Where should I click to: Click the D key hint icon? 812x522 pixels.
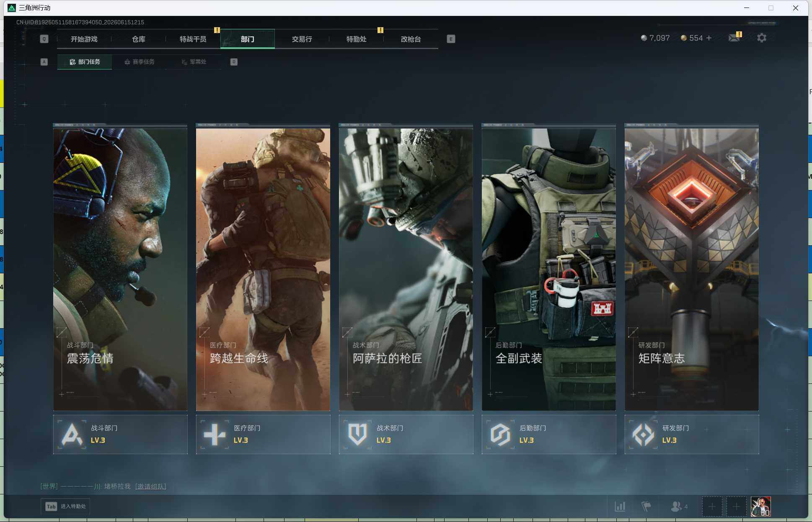pos(234,62)
